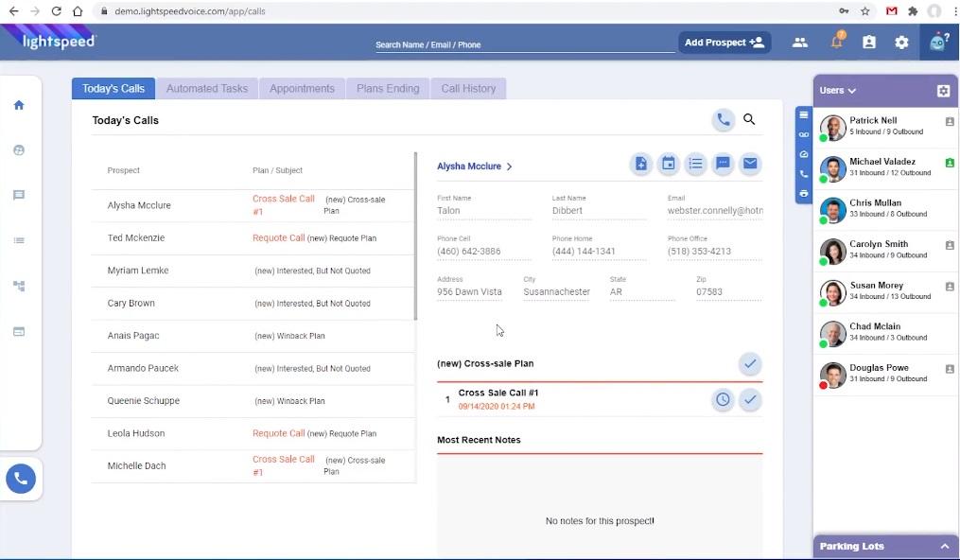Expand the Parking Lots panel
This screenshot has height=560, width=960.
point(943,547)
